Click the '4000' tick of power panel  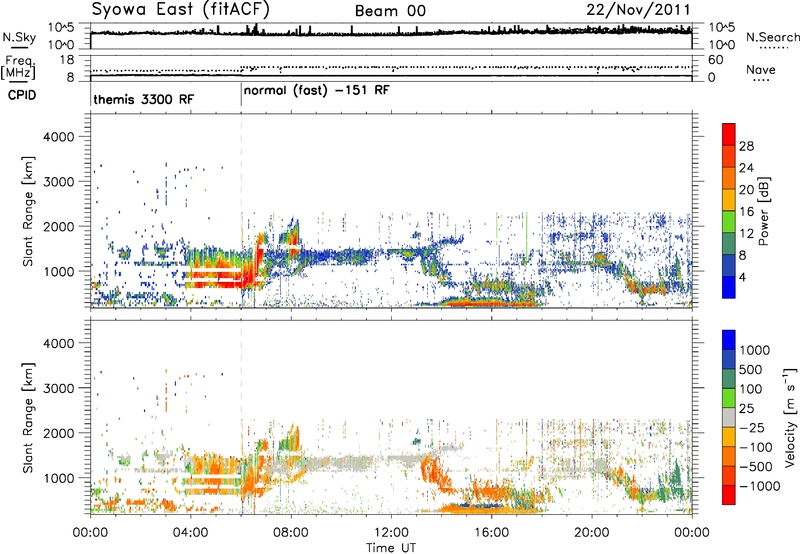tap(58, 137)
